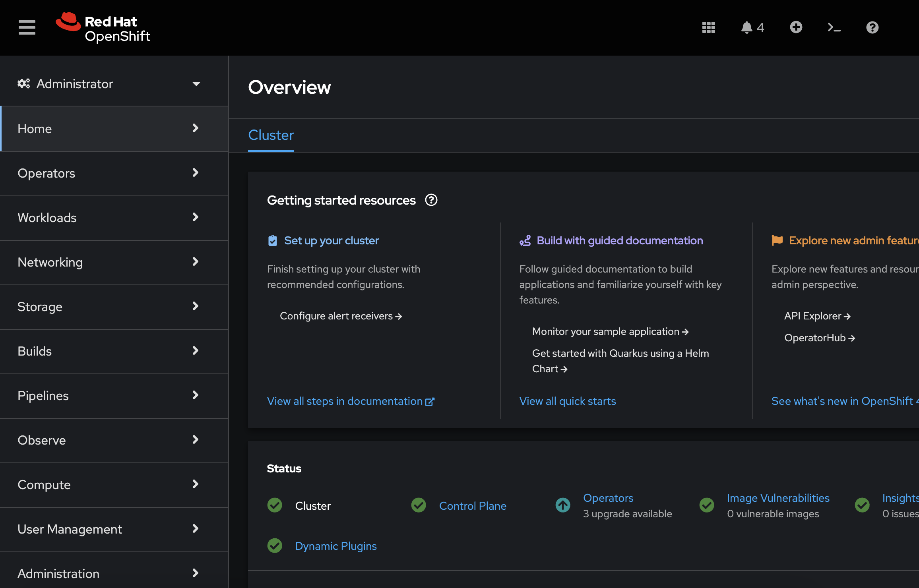Click Getting started resources help icon
919x588 pixels.
tap(431, 200)
